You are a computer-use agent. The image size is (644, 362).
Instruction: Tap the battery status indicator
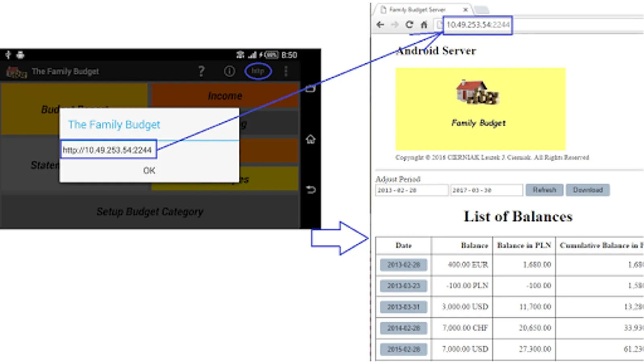pos(271,55)
